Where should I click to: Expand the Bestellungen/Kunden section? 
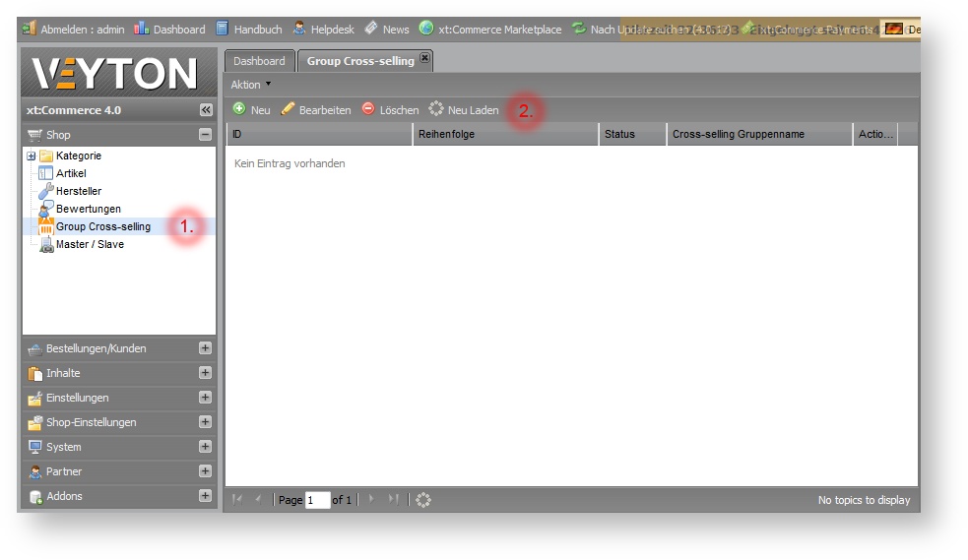(x=205, y=347)
